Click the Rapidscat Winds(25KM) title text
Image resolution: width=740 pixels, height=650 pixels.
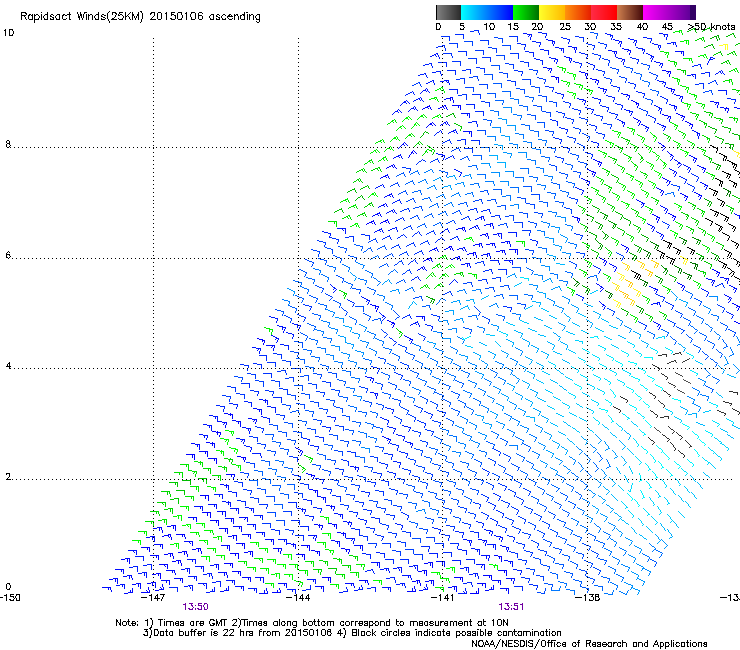coord(140,17)
